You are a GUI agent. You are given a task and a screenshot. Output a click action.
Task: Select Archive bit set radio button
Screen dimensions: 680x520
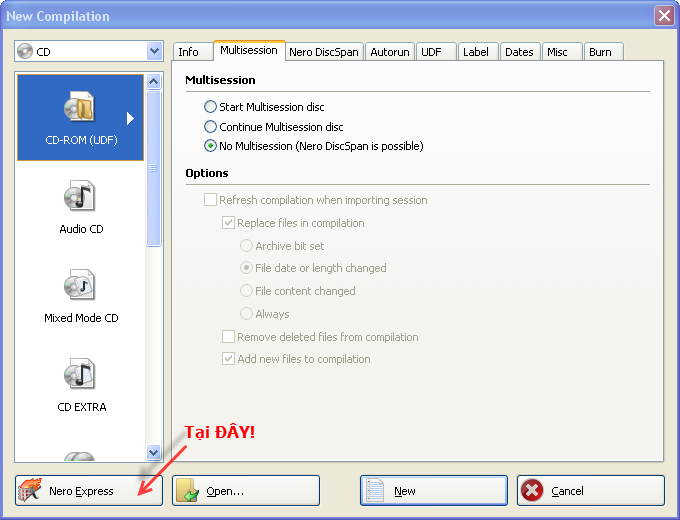click(246, 246)
